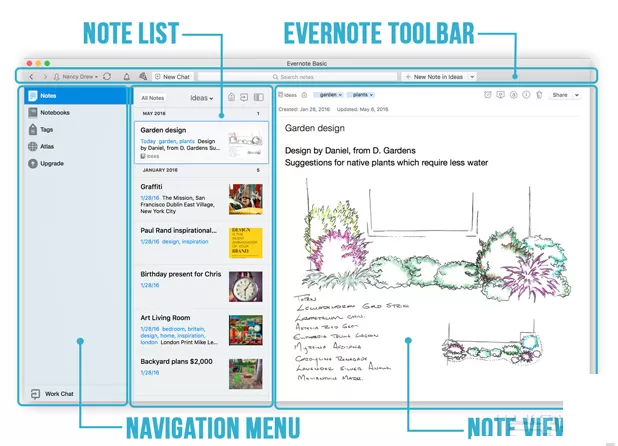Screen dimensions: 618x446
Task: Set a reminder with the alarm clock icon
Action: (488, 95)
